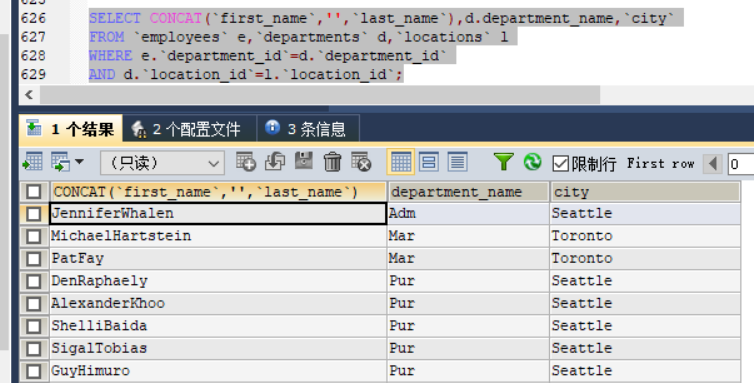Click the CONCAT function in the query
This screenshot has width=754, height=383.
176,18
